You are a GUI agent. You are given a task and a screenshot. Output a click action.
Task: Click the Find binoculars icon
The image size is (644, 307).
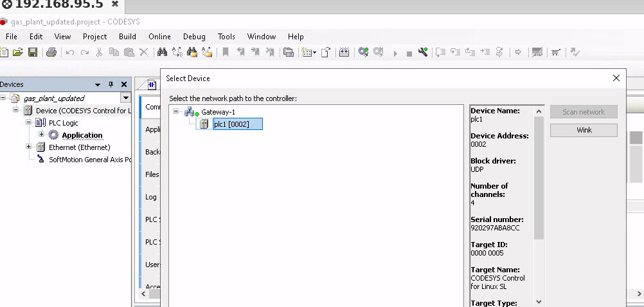(162, 53)
